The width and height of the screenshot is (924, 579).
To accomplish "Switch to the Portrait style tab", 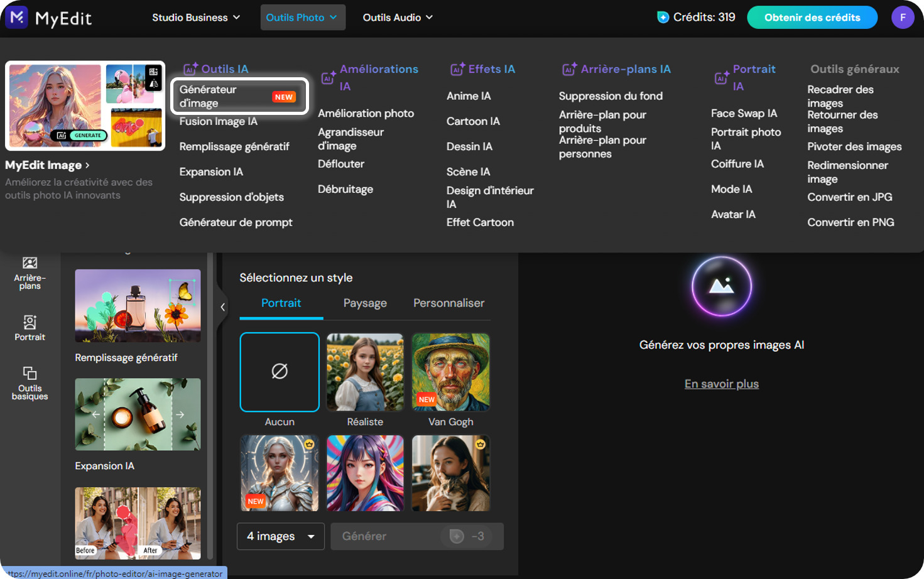I will click(281, 303).
